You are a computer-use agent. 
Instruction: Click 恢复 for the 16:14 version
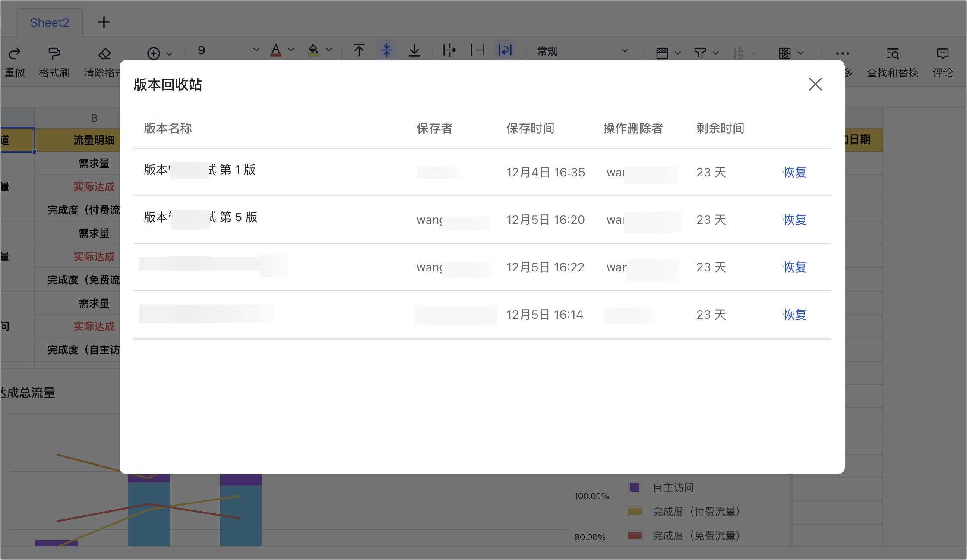click(x=794, y=315)
